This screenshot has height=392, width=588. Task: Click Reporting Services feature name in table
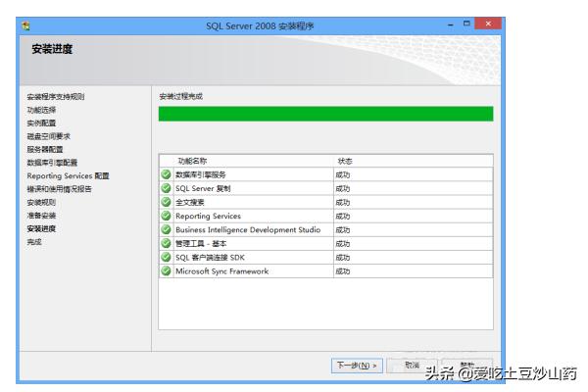point(208,216)
